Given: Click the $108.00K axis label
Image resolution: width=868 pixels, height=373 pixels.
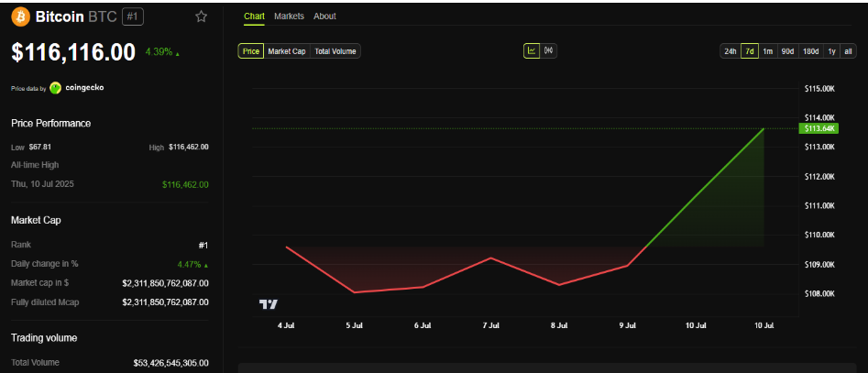Looking at the screenshot, I should tap(819, 294).
